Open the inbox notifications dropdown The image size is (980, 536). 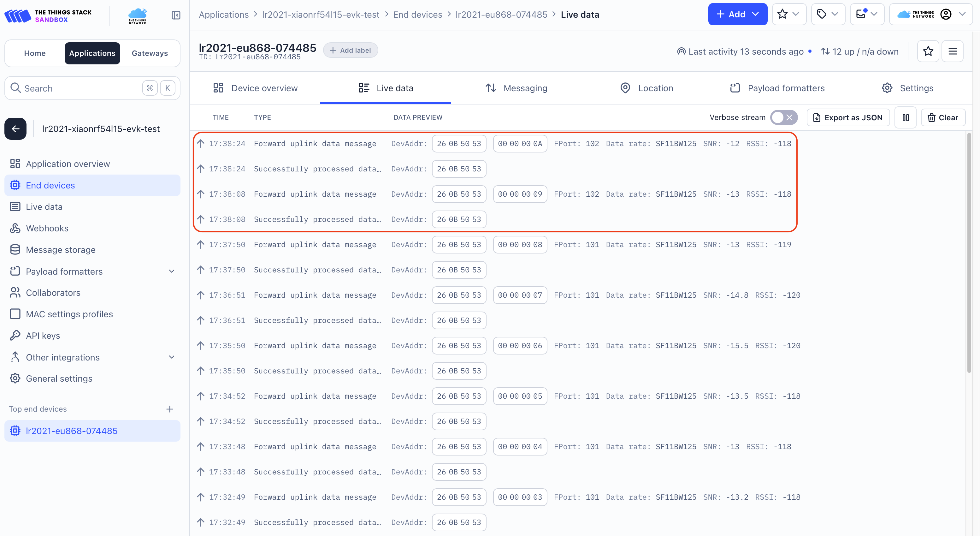pyautogui.click(x=867, y=15)
